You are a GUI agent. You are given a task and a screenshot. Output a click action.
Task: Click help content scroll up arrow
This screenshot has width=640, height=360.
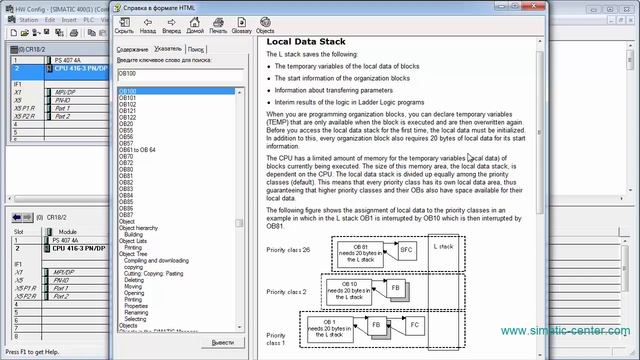540,42
